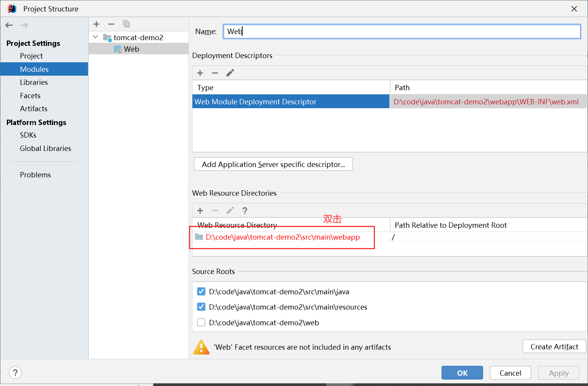Remove the selected deployment descriptor
The height and width of the screenshot is (386, 588).
click(215, 73)
